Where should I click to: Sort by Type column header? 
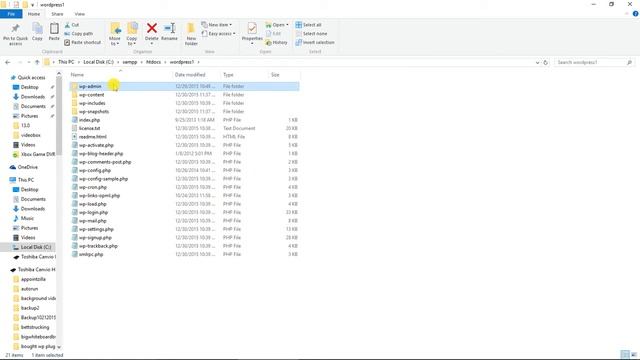245,75
